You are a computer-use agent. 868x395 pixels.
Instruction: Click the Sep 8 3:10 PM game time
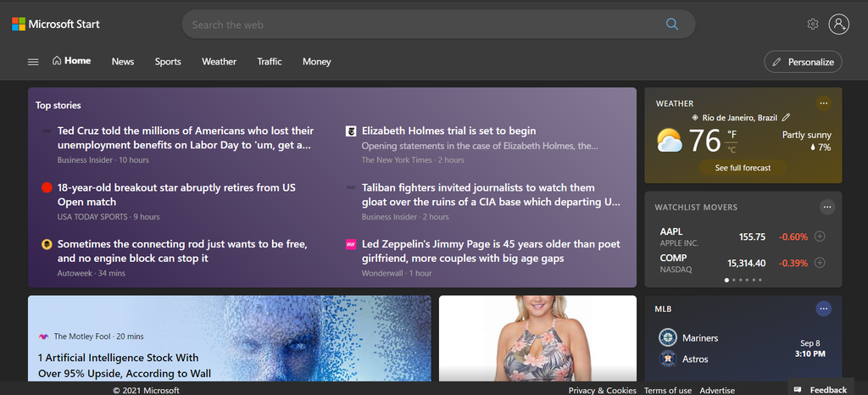pos(810,348)
